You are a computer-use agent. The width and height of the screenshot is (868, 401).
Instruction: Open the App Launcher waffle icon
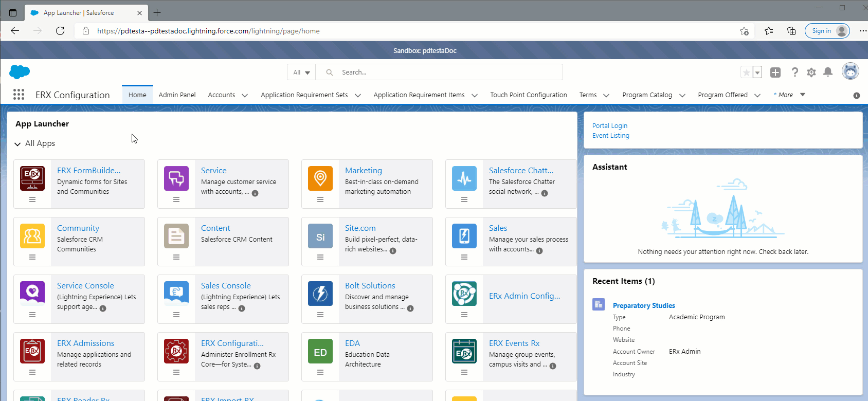[19, 95]
